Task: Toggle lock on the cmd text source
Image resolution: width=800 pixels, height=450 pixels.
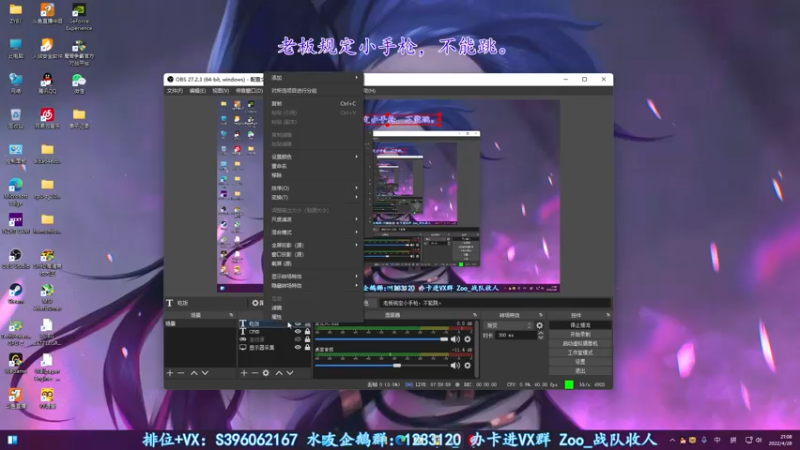Action: (x=307, y=331)
